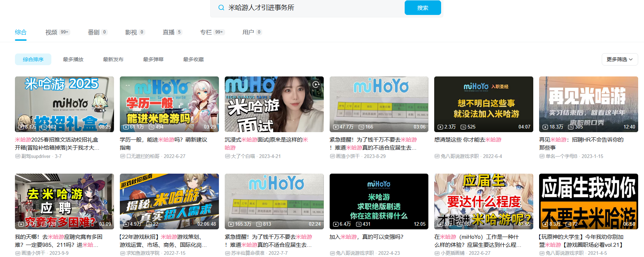Visit uploader 大了个白喵
644x257 pixels.
[x=243, y=156]
